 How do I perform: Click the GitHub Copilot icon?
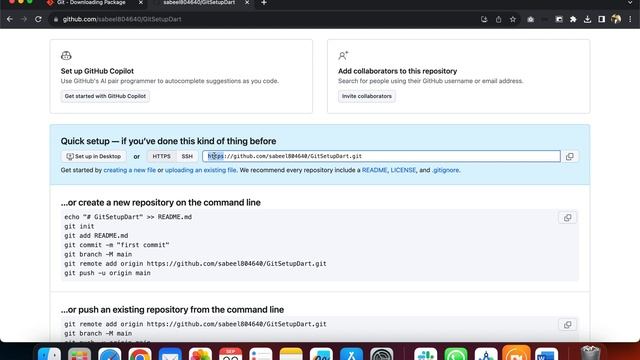[x=66, y=55]
